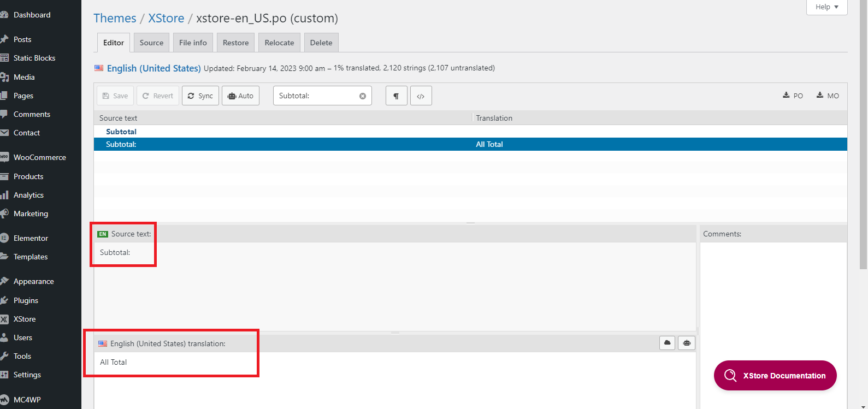Screen dimensions: 868x409
Task: Click the Marketing megaphone icon
Action: click(x=4, y=214)
